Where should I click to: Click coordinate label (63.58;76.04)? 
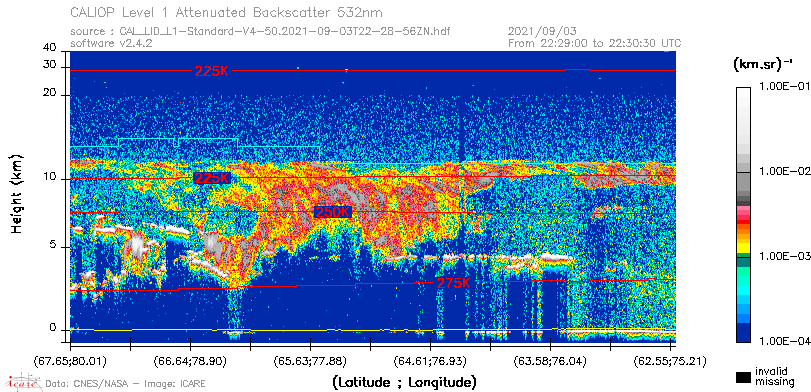550,361
